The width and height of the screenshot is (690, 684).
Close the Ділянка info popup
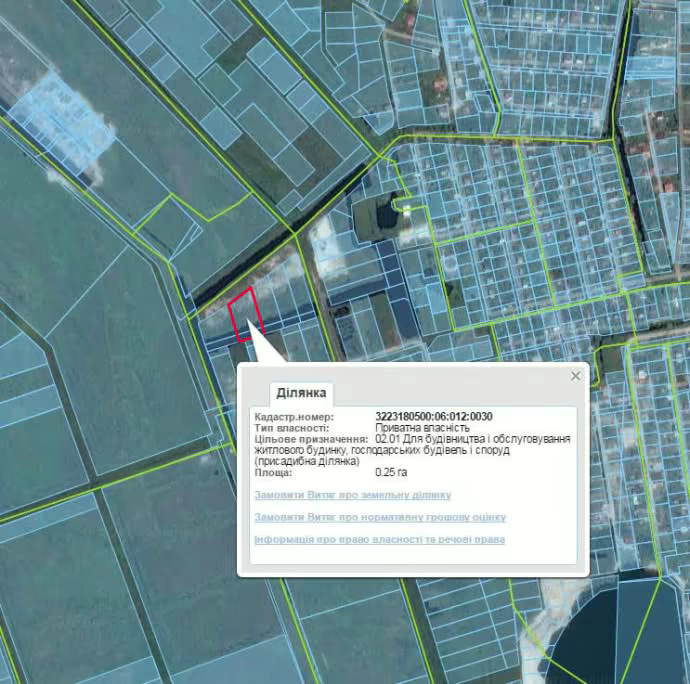point(575,376)
